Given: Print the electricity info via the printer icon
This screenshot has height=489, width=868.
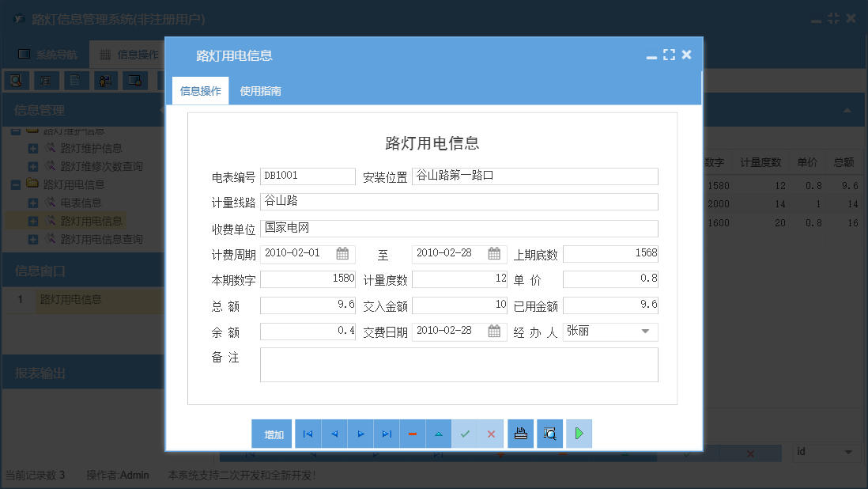Looking at the screenshot, I should (x=520, y=434).
